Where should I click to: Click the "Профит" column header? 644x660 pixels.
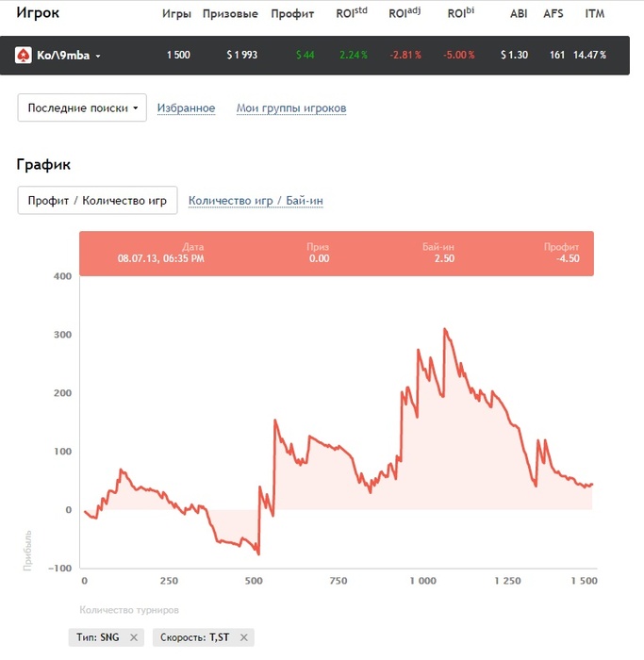pyautogui.click(x=292, y=14)
